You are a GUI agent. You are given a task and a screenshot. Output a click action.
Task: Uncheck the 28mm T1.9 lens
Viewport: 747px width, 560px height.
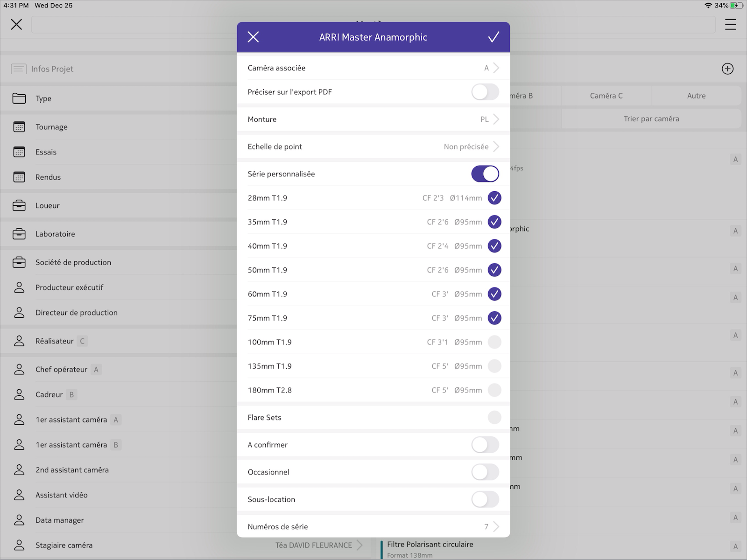[494, 198]
